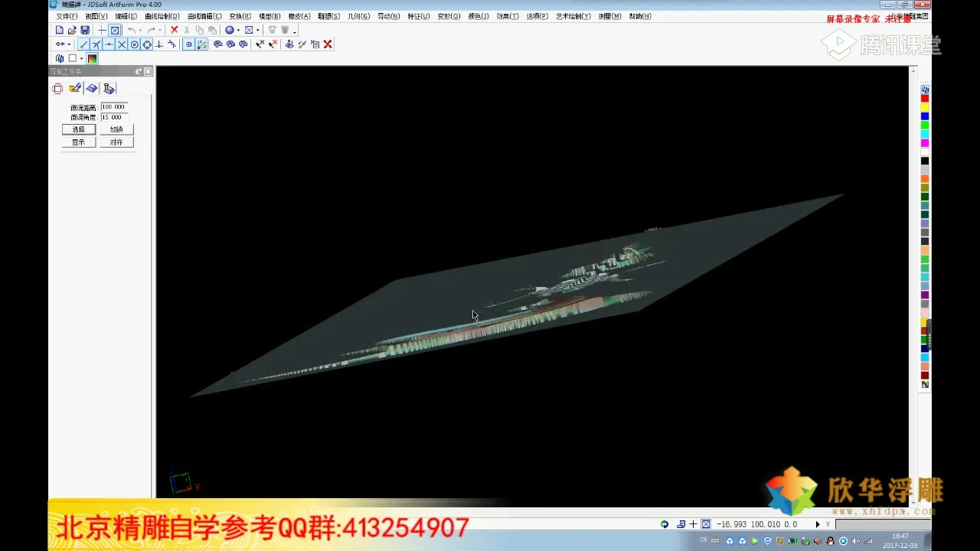Toggle the endpoint snap button
Viewport: 980px width, 551px height.
click(84, 44)
